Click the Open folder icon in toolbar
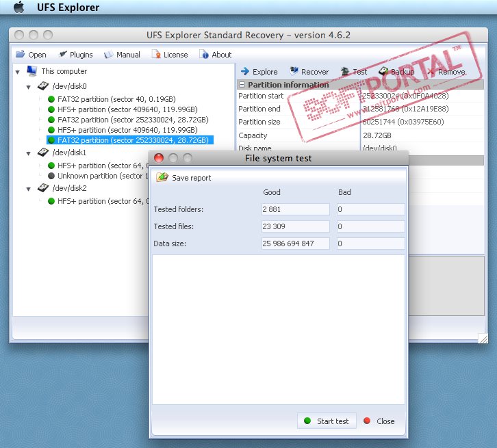497x448 pixels. coord(21,55)
